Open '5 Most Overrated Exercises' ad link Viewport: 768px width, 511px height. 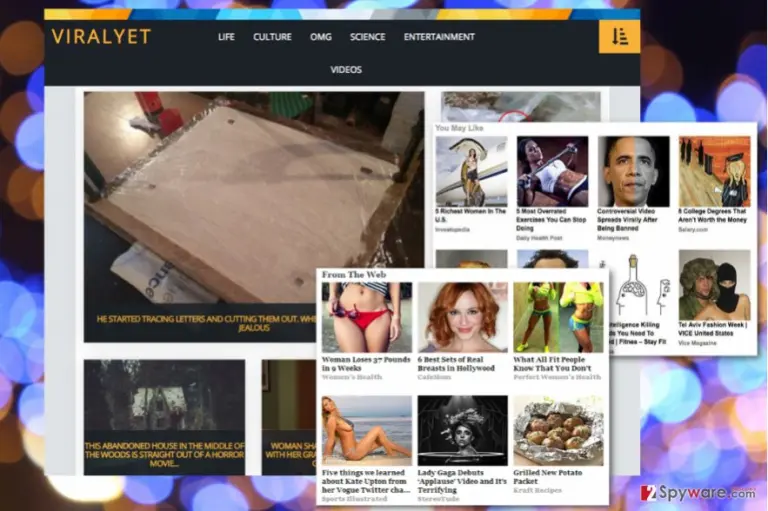[551, 220]
